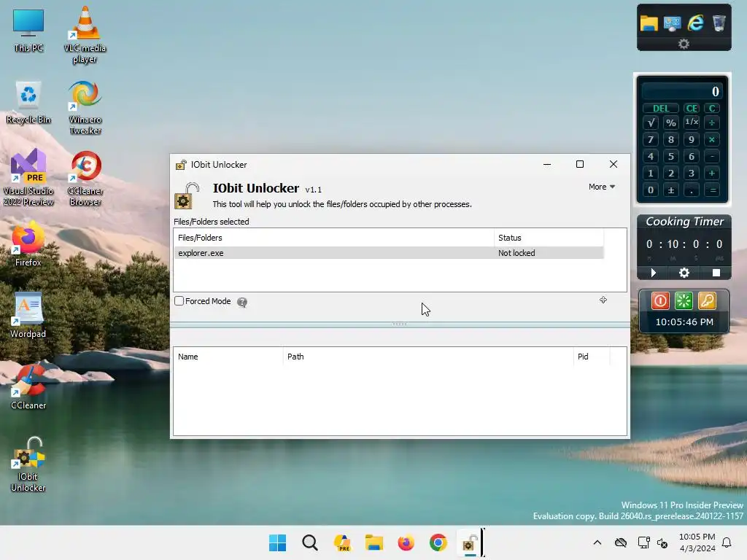Image resolution: width=747 pixels, height=560 pixels.
Task: Open the Control Panel icon in launcher gadget
Action: [672, 23]
